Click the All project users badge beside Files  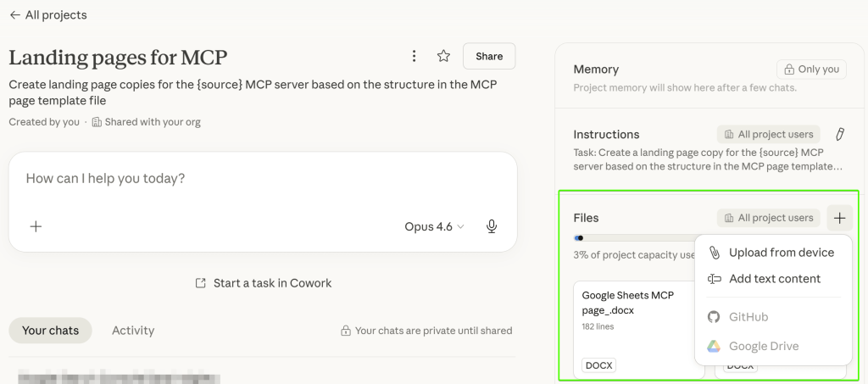[x=768, y=218]
